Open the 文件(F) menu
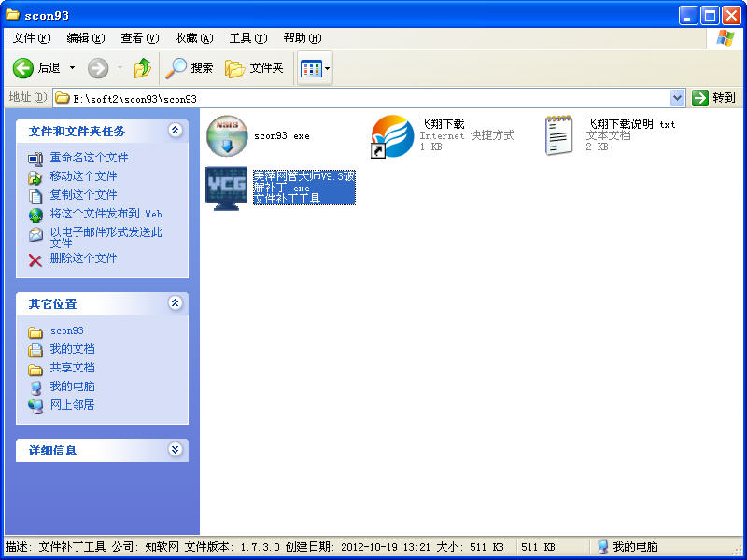Screen dimensions: 747x560 pyautogui.click(x=32, y=38)
